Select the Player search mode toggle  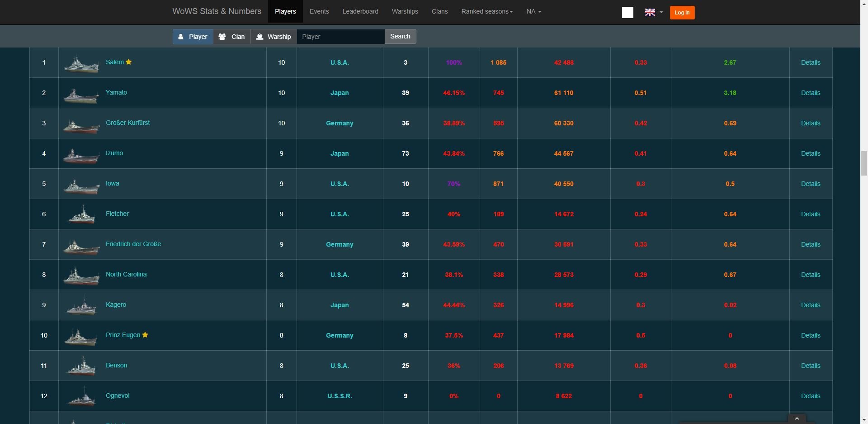coord(193,37)
